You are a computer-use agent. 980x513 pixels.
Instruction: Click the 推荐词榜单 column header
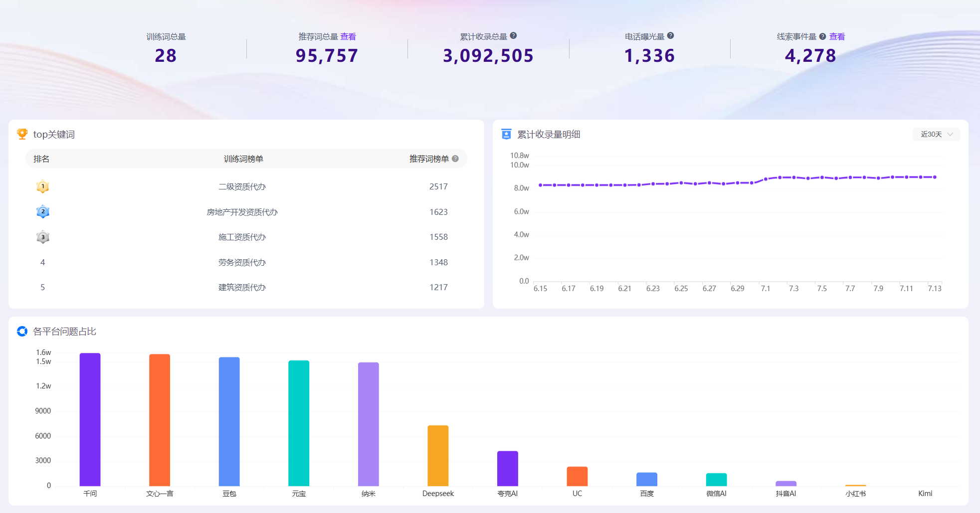tap(429, 159)
